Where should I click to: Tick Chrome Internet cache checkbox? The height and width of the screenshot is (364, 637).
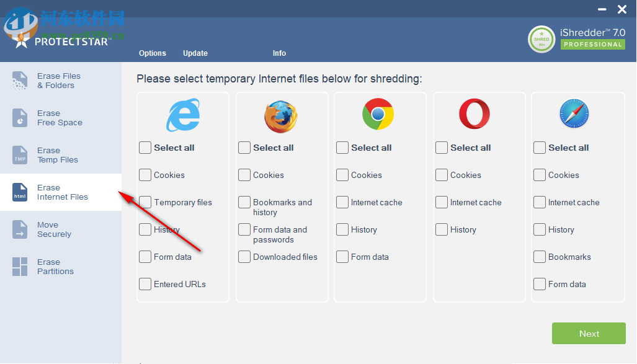click(x=342, y=202)
